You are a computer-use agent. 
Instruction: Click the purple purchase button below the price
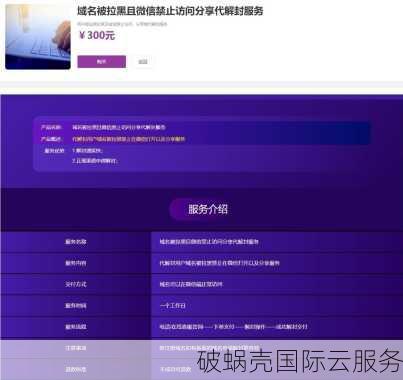tap(102, 62)
